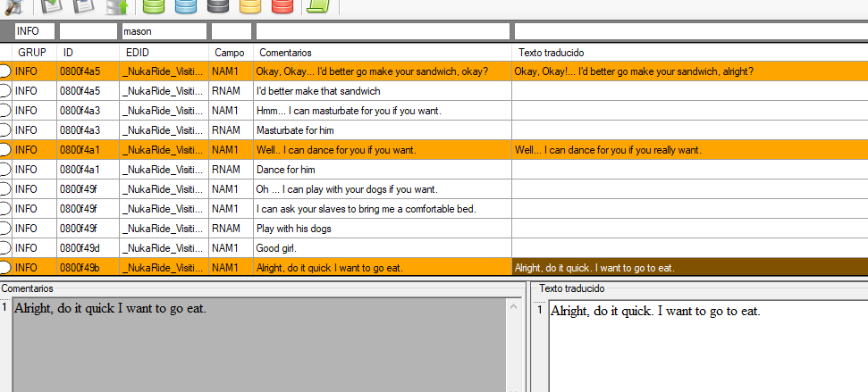The height and width of the screenshot is (392, 868).
Task: Click the Comentarios pane scrollbar up arrow
Action: tap(513, 306)
